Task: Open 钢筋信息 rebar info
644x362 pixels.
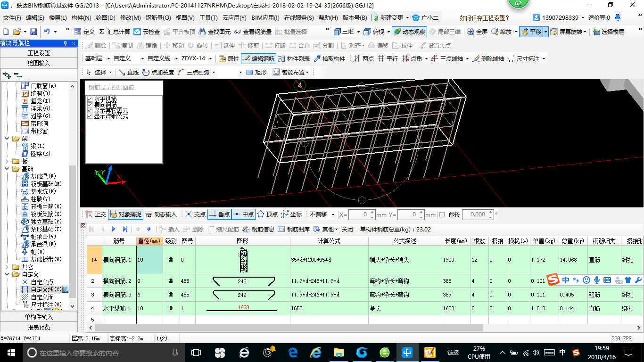Action: (259, 229)
